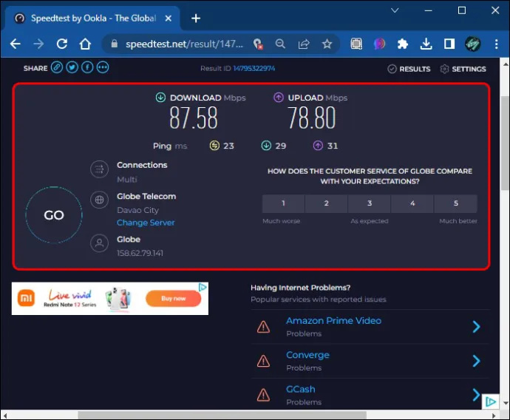Click the 87.58 download value
Image resolution: width=510 pixels, height=420 pixels.
coord(193,118)
